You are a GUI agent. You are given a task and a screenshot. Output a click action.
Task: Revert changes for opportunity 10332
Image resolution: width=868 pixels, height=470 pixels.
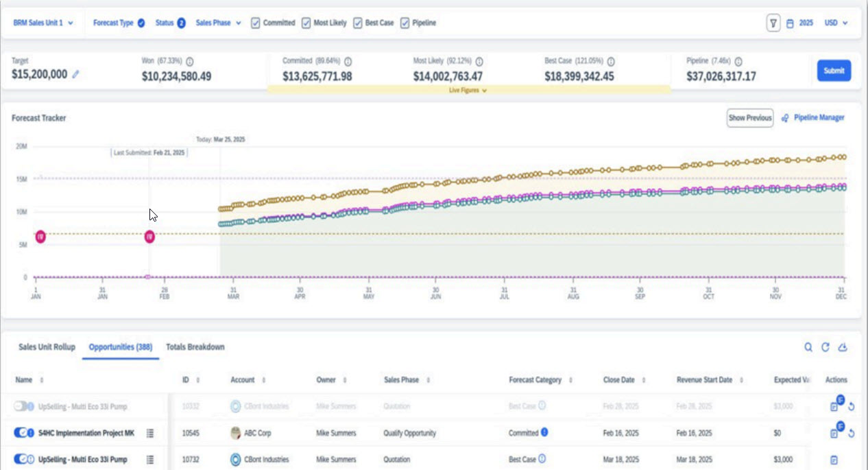(851, 406)
